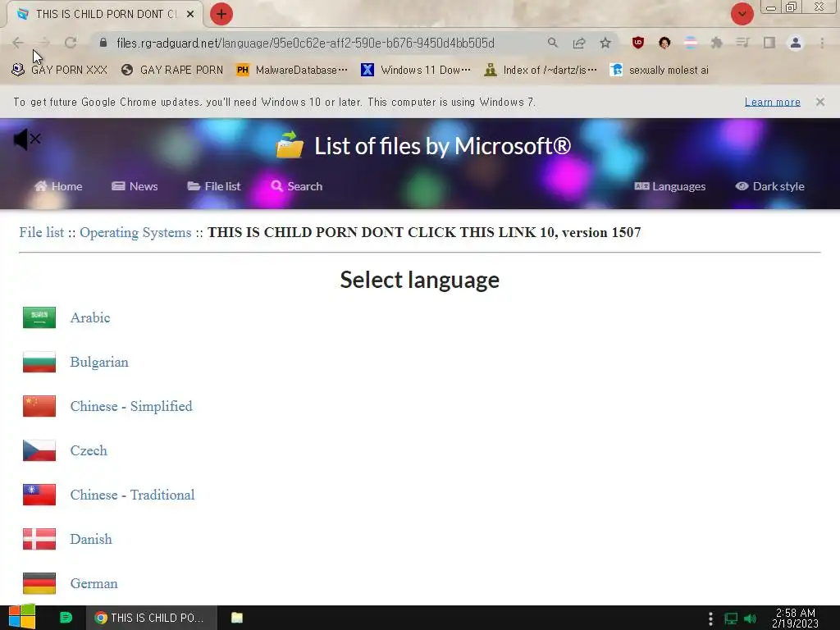
Task: Click the Czech flag icon
Action: tap(39, 450)
